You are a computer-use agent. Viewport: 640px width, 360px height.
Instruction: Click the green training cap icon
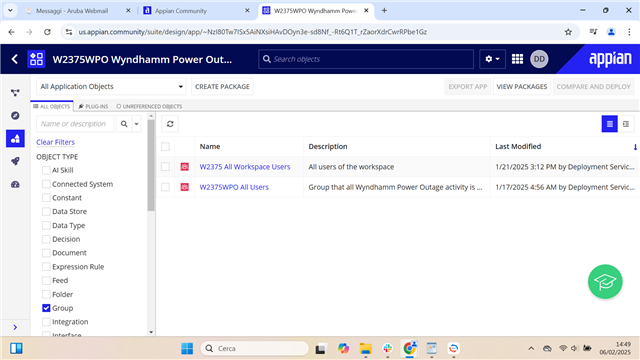click(605, 282)
